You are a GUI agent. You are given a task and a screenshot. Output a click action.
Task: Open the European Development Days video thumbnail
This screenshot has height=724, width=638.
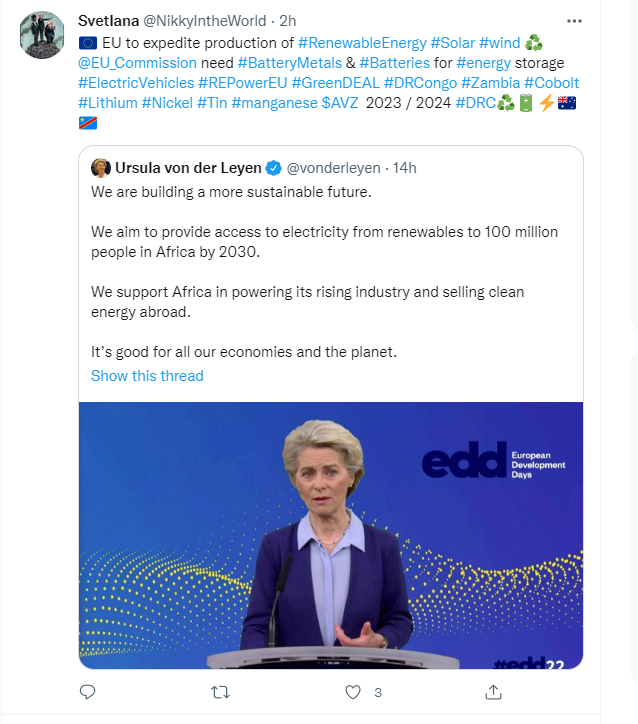(x=331, y=535)
